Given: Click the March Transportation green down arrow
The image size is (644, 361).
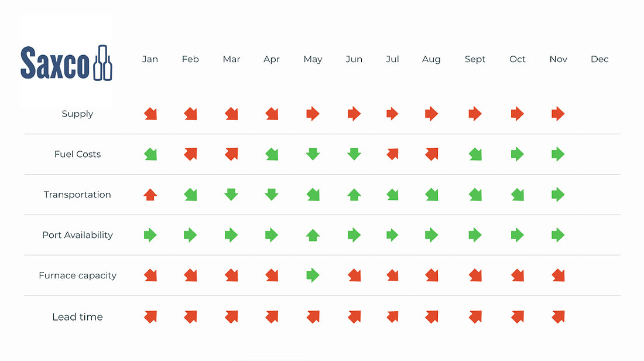Looking at the screenshot, I should [x=231, y=195].
